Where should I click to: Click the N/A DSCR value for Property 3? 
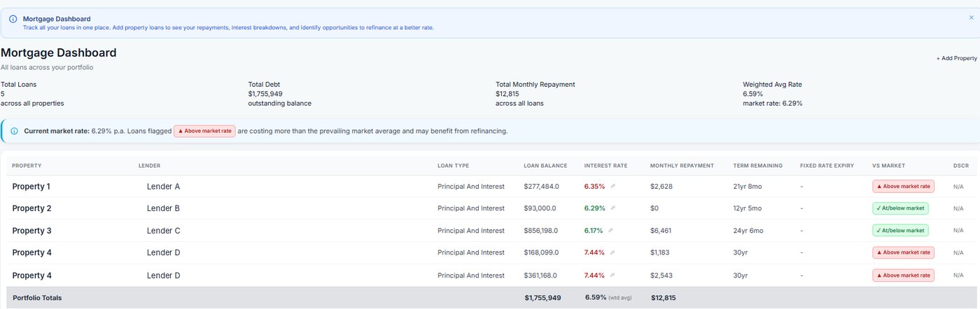pyautogui.click(x=958, y=231)
